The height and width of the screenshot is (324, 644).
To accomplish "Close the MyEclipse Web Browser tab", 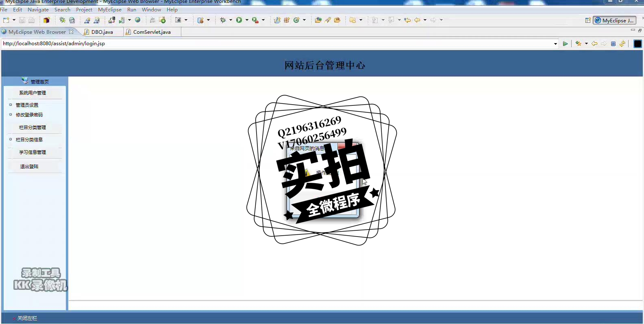I will pos(71,32).
